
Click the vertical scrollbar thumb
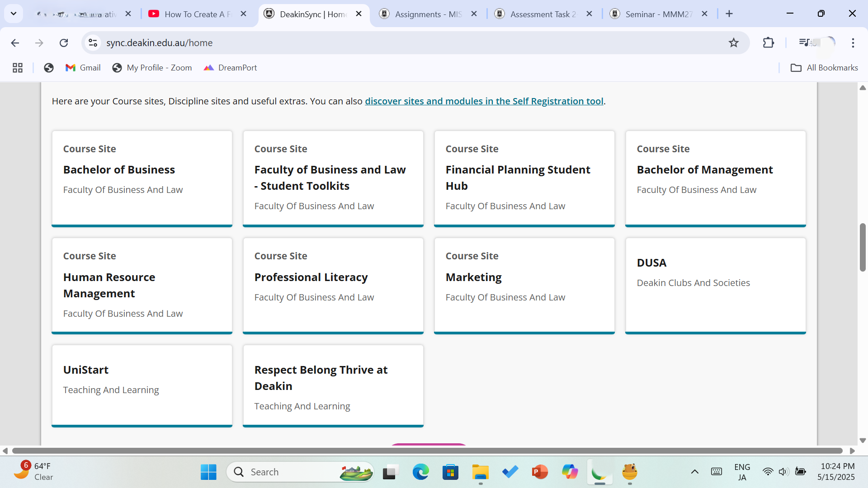pyautogui.click(x=863, y=247)
